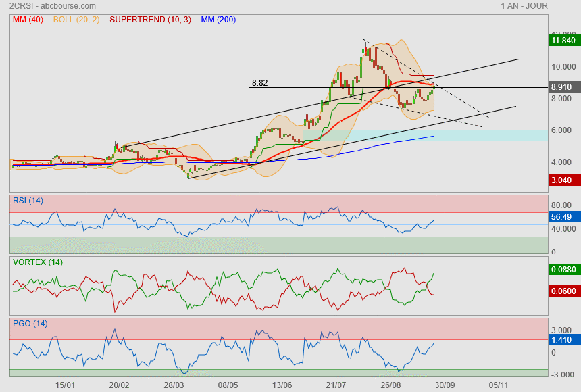Click the green 11.840 price tag
This screenshot has height=392, width=581.
pyautogui.click(x=563, y=41)
